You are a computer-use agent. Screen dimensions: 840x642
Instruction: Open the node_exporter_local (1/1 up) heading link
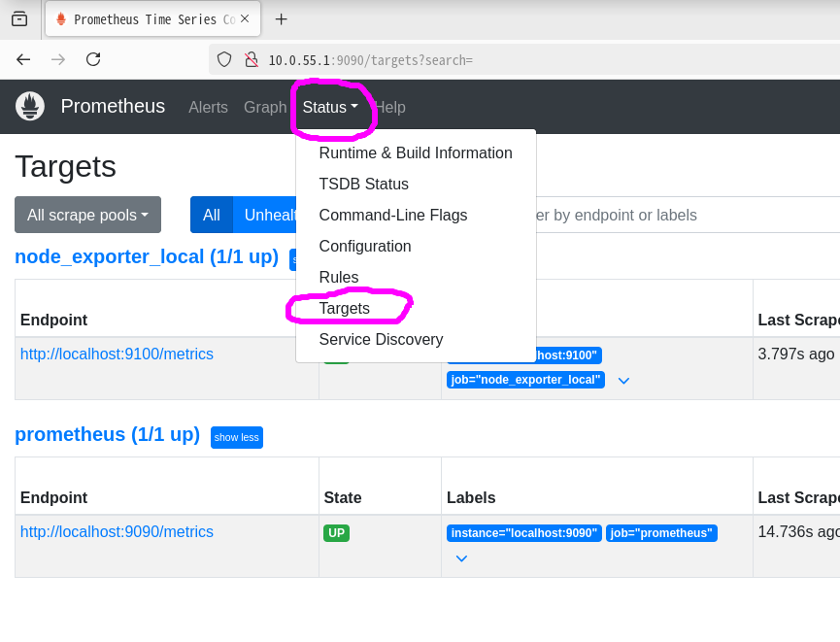(x=147, y=256)
